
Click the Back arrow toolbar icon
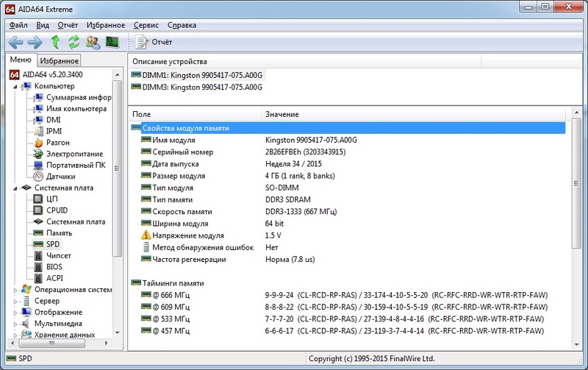point(15,42)
